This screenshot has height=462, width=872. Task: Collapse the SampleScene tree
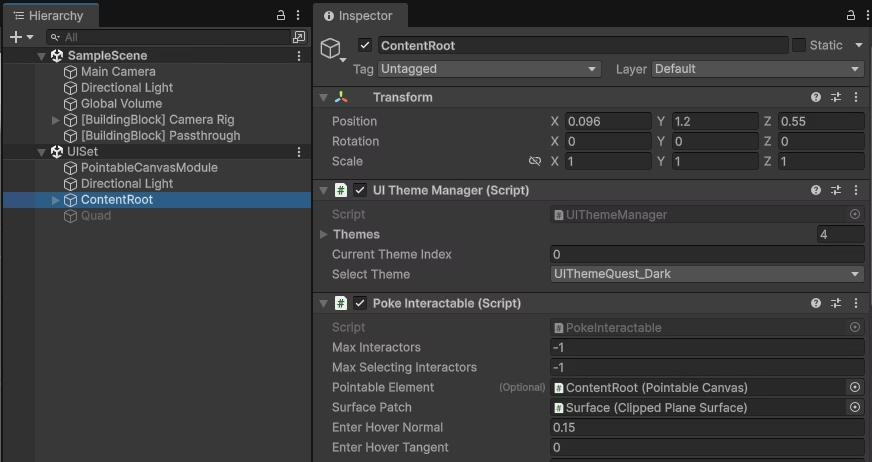click(x=41, y=56)
